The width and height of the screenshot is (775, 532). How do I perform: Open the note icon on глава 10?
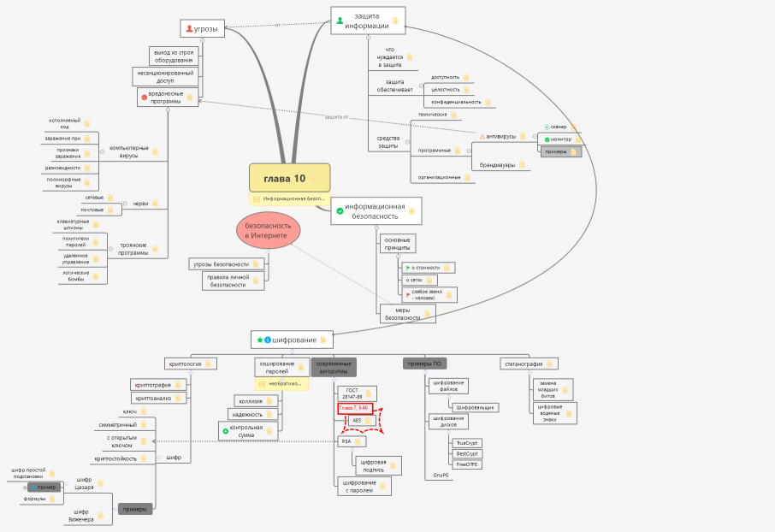312,179
